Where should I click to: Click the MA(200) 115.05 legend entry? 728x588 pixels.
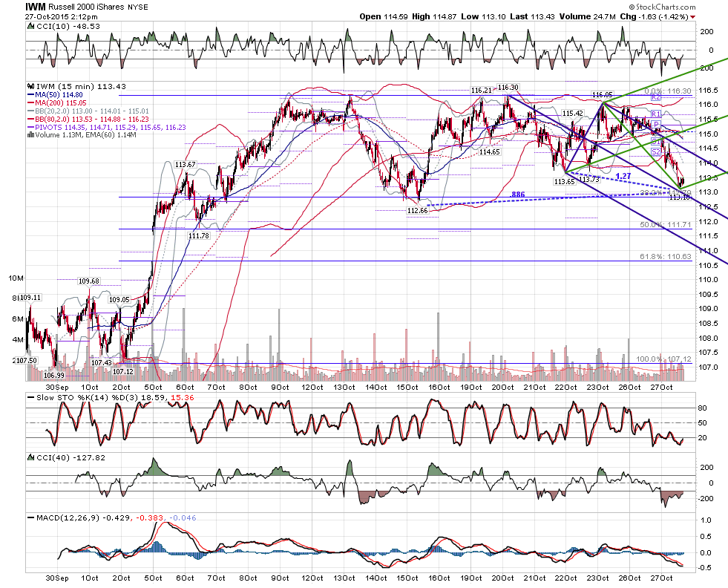tap(57, 102)
